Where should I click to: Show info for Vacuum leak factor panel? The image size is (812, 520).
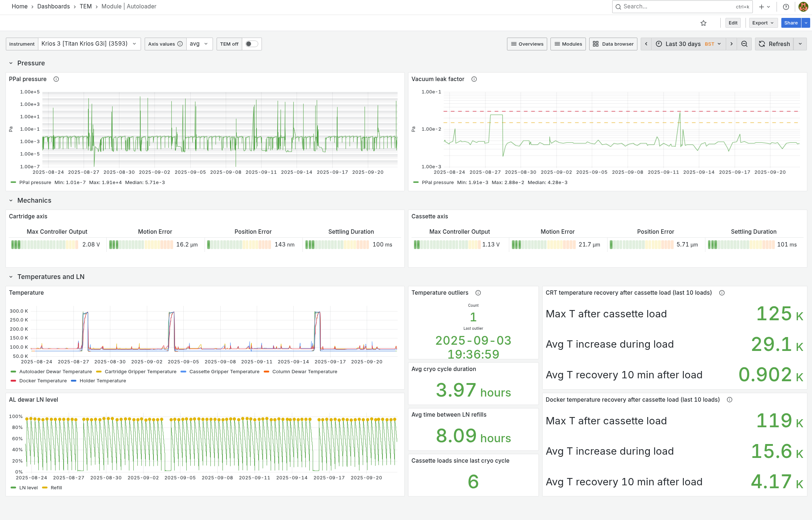[474, 79]
